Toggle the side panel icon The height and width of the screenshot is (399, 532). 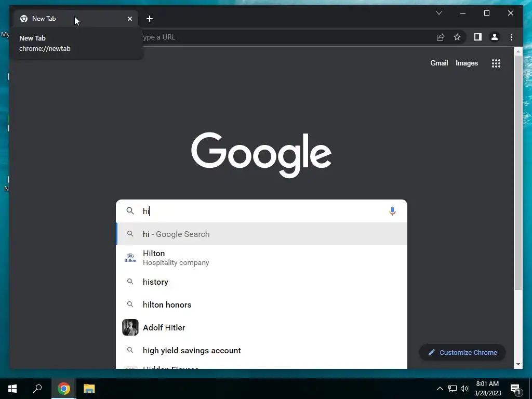pos(478,37)
